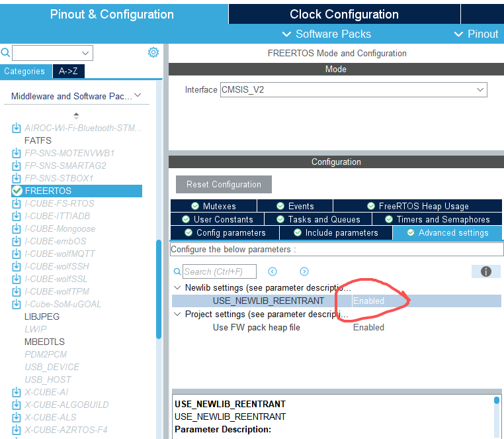Click download icon beside I-CUBE-wolfTPM

pyautogui.click(x=17, y=291)
